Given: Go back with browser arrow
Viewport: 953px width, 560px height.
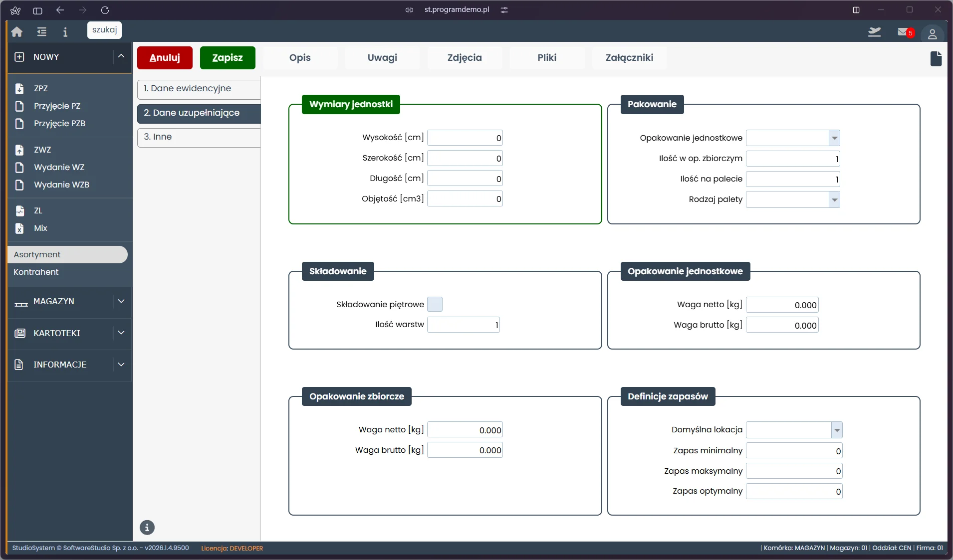Looking at the screenshot, I should pyautogui.click(x=60, y=10).
